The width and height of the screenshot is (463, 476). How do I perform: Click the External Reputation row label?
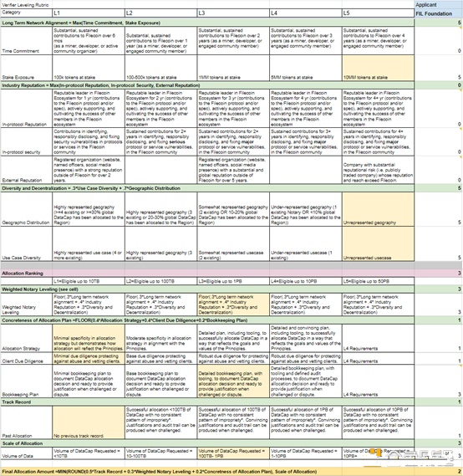click(x=22, y=180)
